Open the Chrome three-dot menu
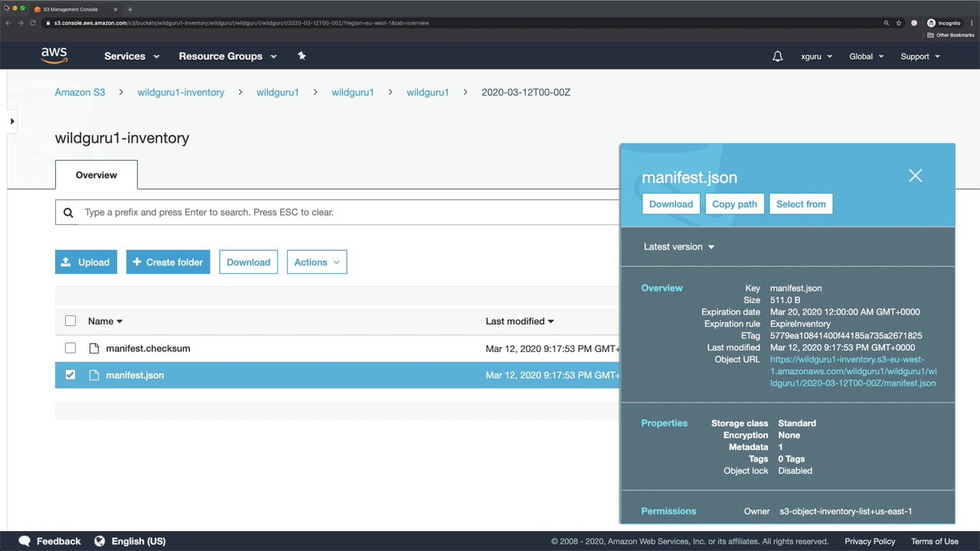The width and height of the screenshot is (980, 551). click(971, 23)
